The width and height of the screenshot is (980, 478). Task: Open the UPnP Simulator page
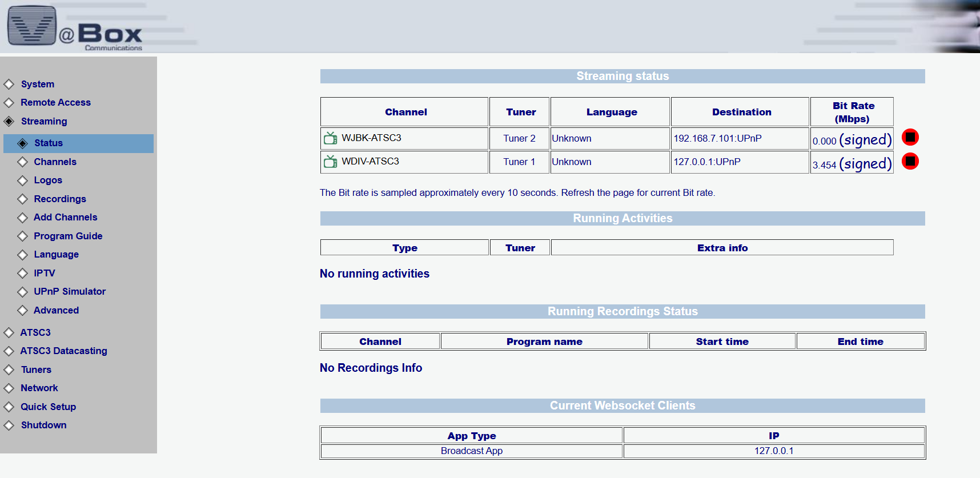[x=70, y=291]
